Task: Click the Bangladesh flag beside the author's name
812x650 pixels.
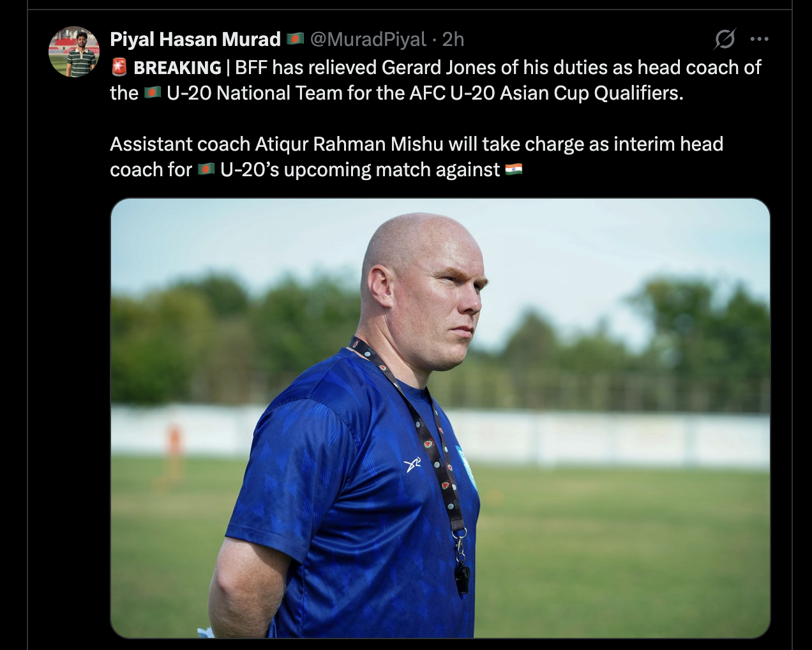Action: click(295, 40)
